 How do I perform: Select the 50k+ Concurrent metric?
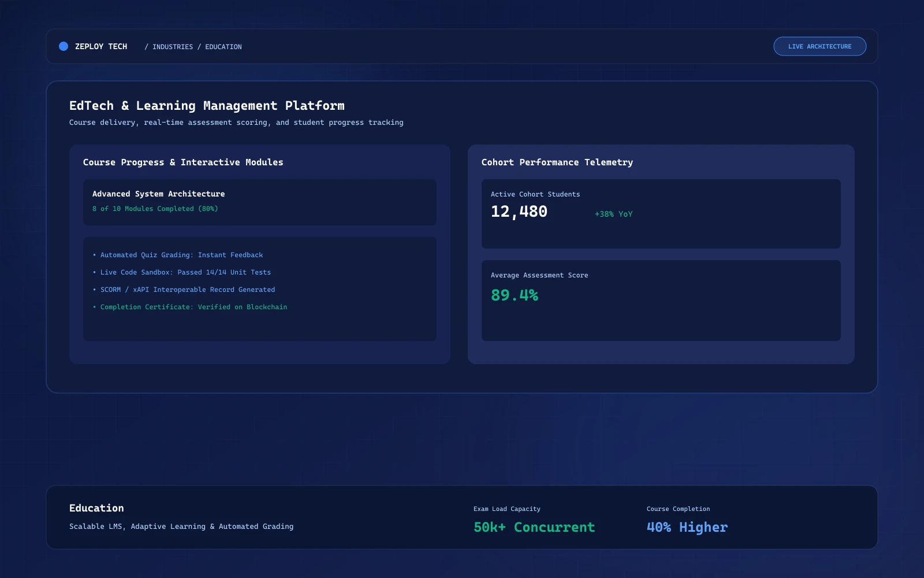coord(534,527)
